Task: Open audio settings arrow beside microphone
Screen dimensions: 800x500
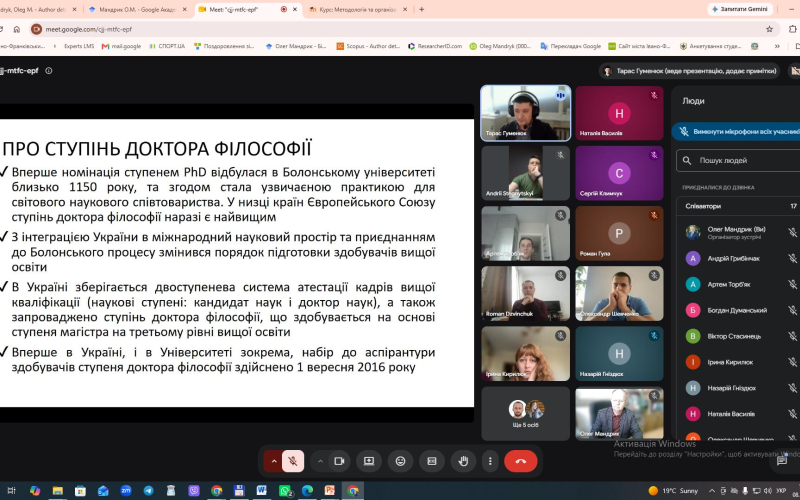Action: click(273, 461)
